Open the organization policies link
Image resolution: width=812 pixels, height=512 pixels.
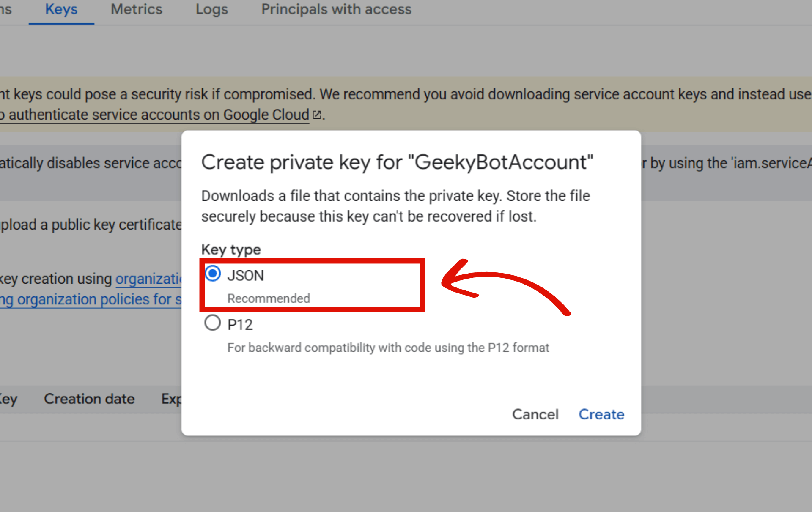point(91,299)
